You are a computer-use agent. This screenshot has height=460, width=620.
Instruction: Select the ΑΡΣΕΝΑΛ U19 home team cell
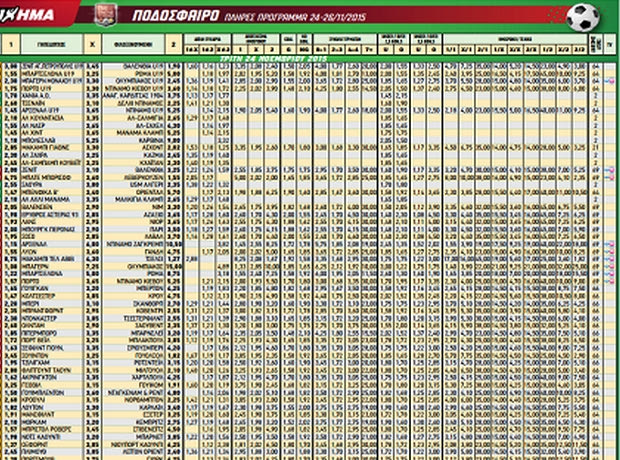coord(51,111)
